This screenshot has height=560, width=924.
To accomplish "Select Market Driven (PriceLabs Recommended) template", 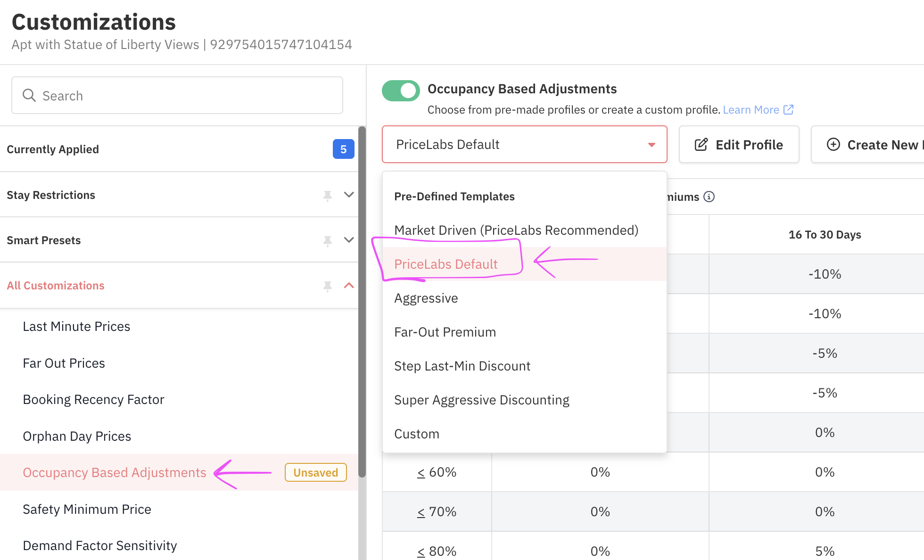I will 516,230.
